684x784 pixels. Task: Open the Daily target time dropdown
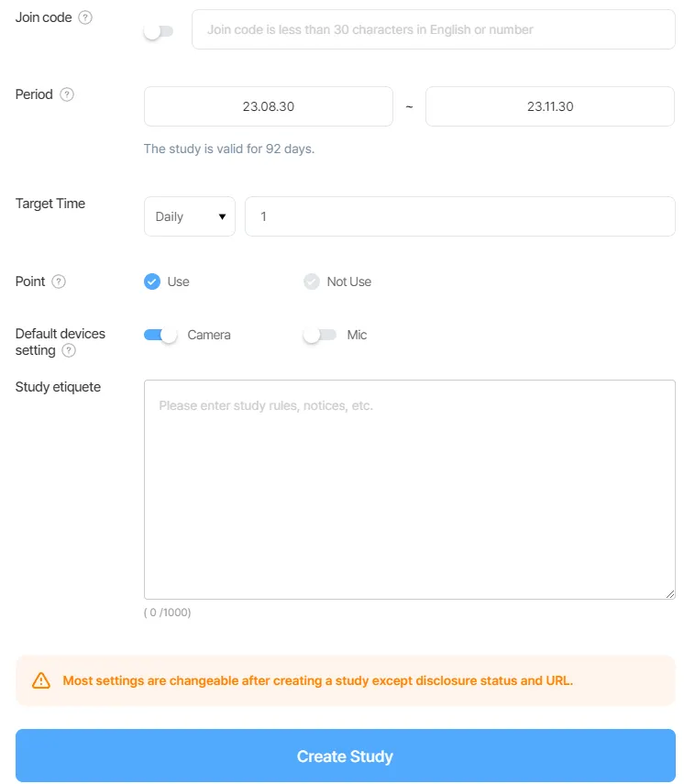[190, 216]
